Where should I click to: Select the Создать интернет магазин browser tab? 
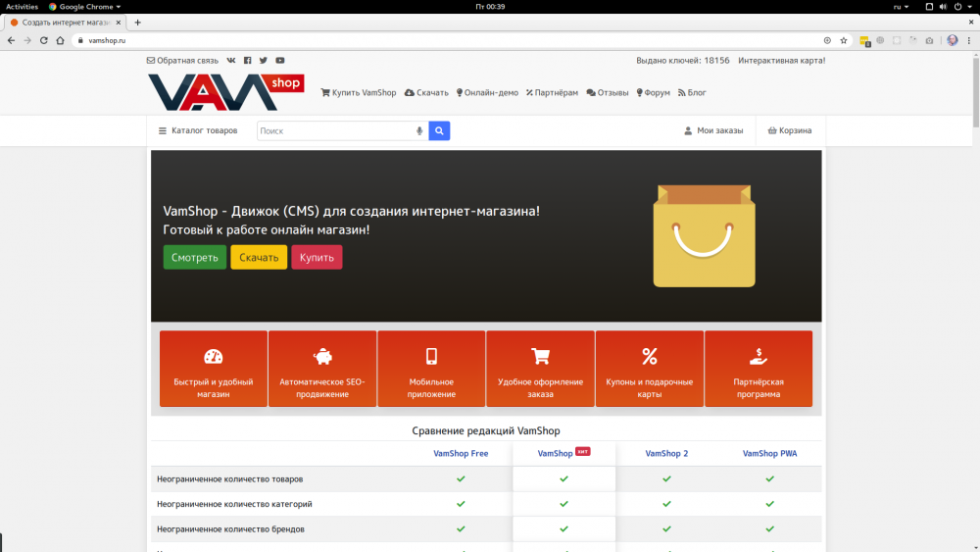[x=65, y=23]
